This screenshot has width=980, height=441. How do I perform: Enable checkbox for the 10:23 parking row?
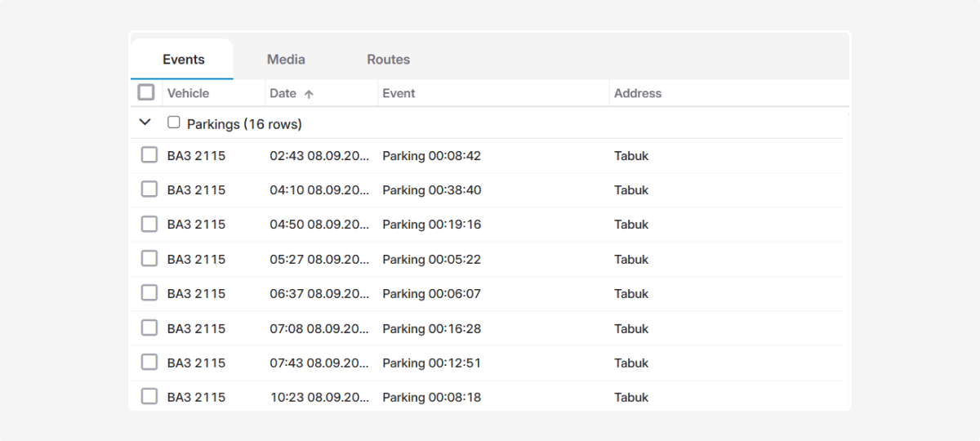149,397
